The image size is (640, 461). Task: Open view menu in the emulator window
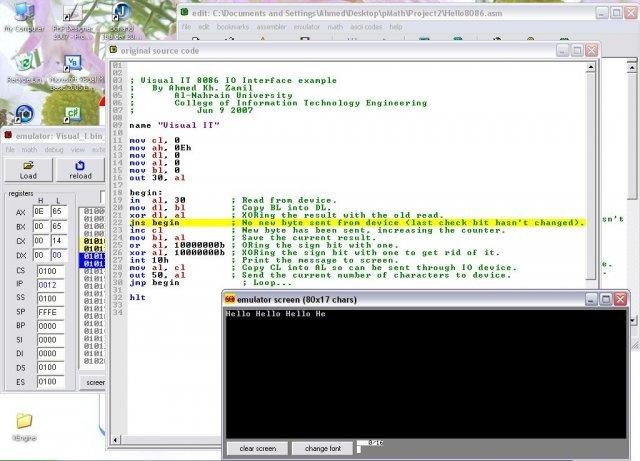click(x=78, y=150)
